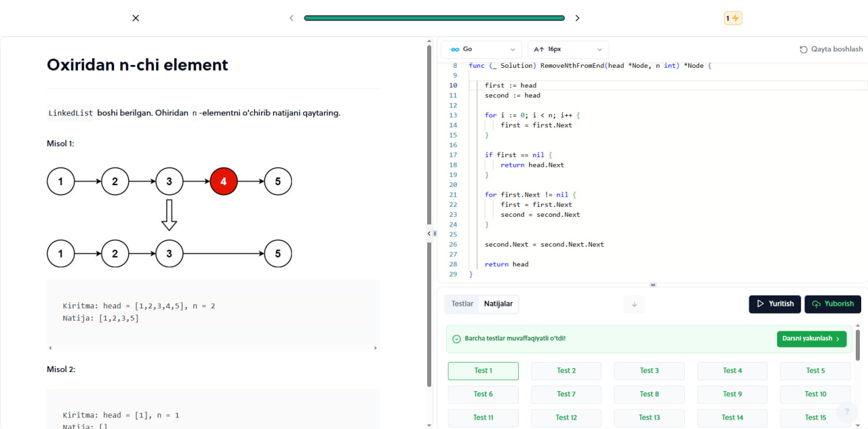Close the lesson with the X icon
The width and height of the screenshot is (868, 429).
point(136,18)
